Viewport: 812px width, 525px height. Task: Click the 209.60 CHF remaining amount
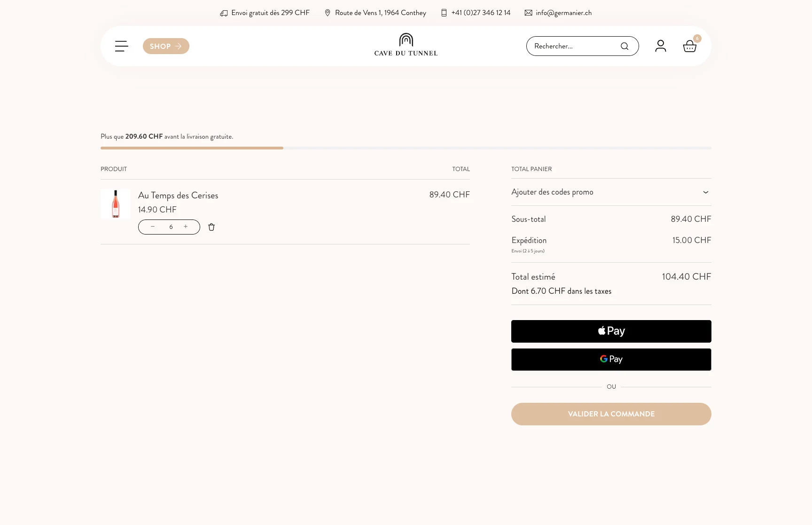pos(144,136)
